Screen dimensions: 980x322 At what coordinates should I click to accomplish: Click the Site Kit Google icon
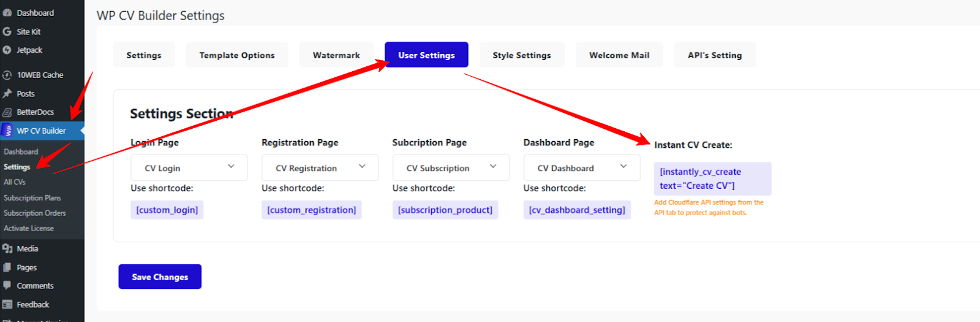pos(7,31)
